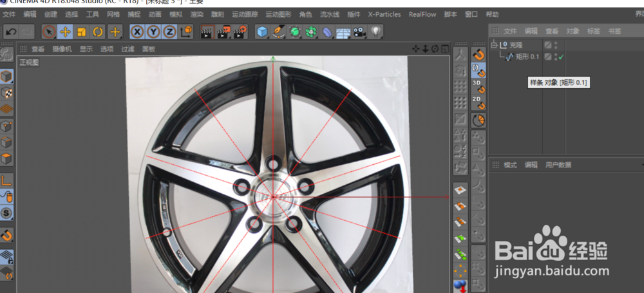
Task: Click viewport maximize toggle icon
Action: [445, 50]
